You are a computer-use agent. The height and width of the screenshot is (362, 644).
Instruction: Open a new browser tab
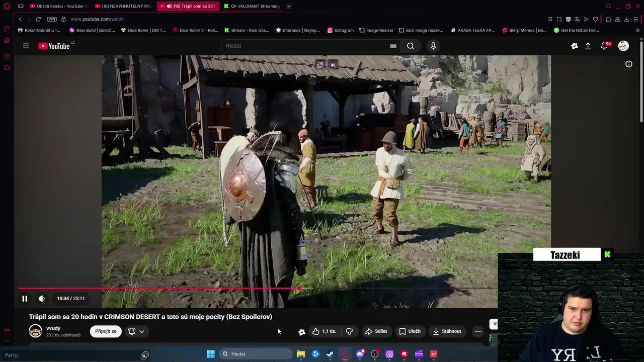(x=289, y=6)
